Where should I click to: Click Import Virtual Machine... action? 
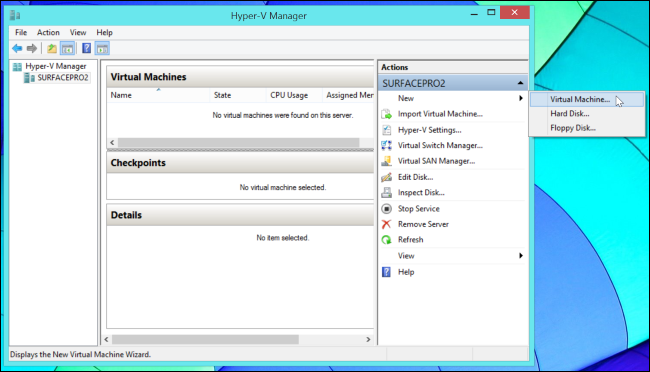pos(440,114)
